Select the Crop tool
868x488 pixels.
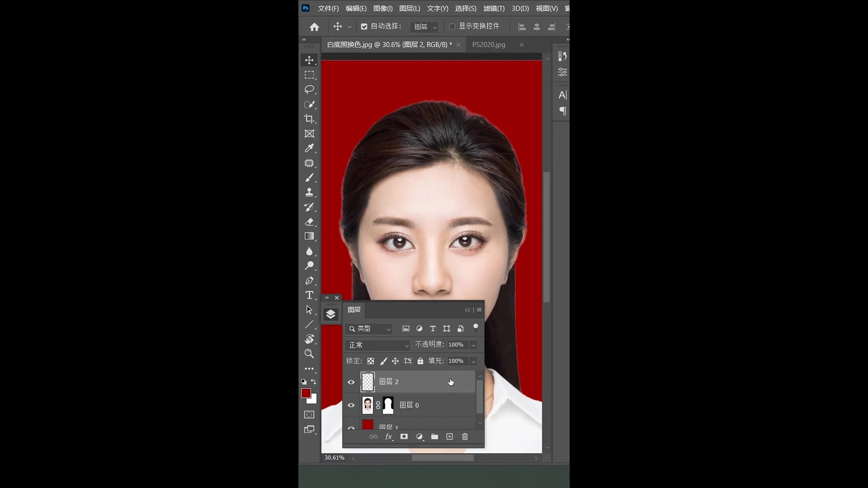(309, 118)
